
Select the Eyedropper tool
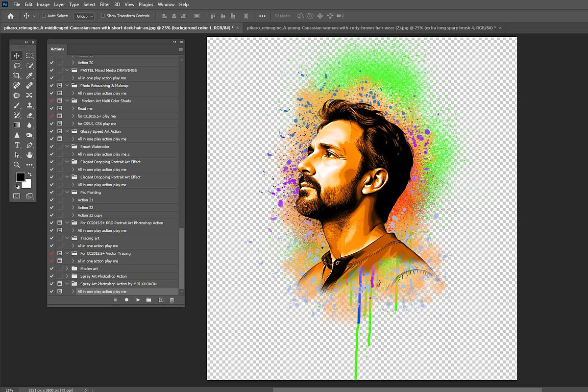click(29, 75)
